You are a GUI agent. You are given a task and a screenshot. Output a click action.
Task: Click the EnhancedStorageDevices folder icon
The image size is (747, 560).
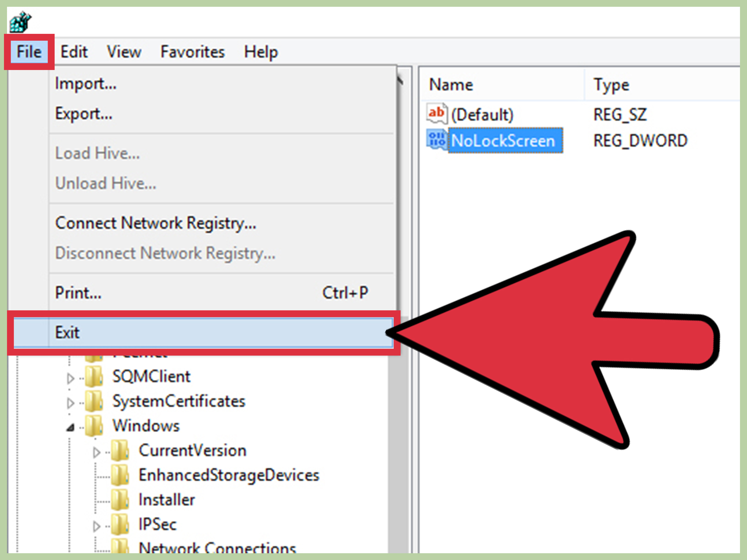[x=120, y=475]
